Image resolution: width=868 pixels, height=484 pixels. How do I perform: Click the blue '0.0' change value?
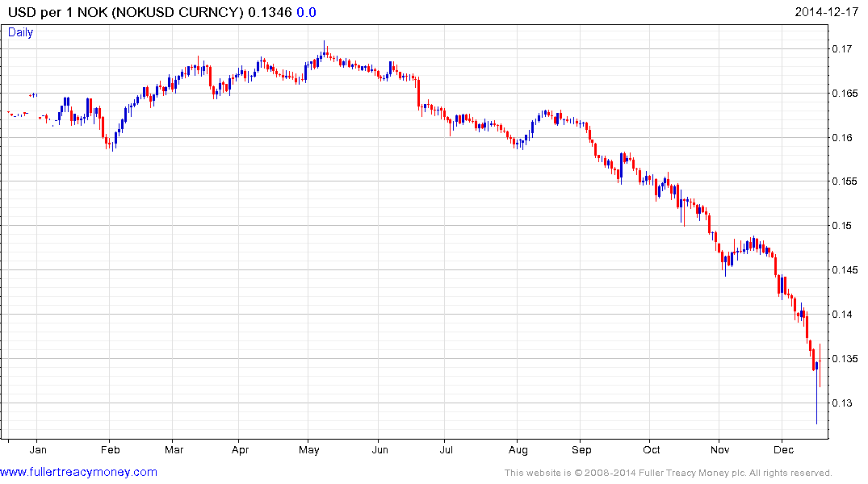[306, 12]
